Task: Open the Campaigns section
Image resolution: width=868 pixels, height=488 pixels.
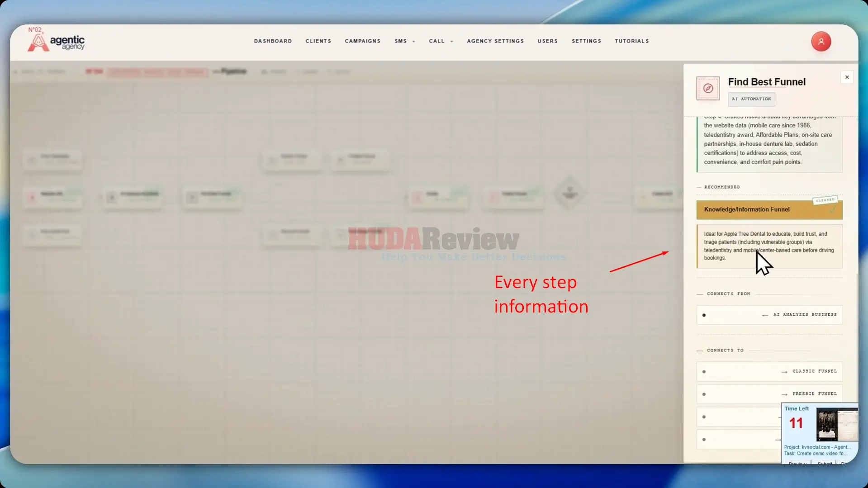Action: point(362,41)
